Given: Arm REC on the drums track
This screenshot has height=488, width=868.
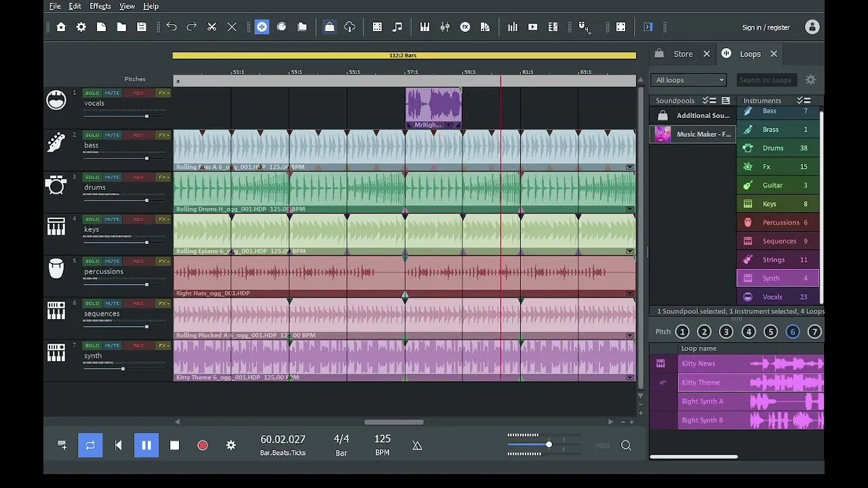Looking at the screenshot, I should [x=138, y=177].
